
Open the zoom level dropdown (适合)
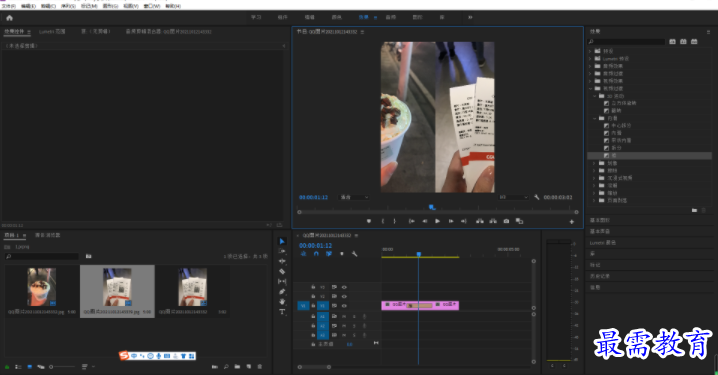[354, 197]
